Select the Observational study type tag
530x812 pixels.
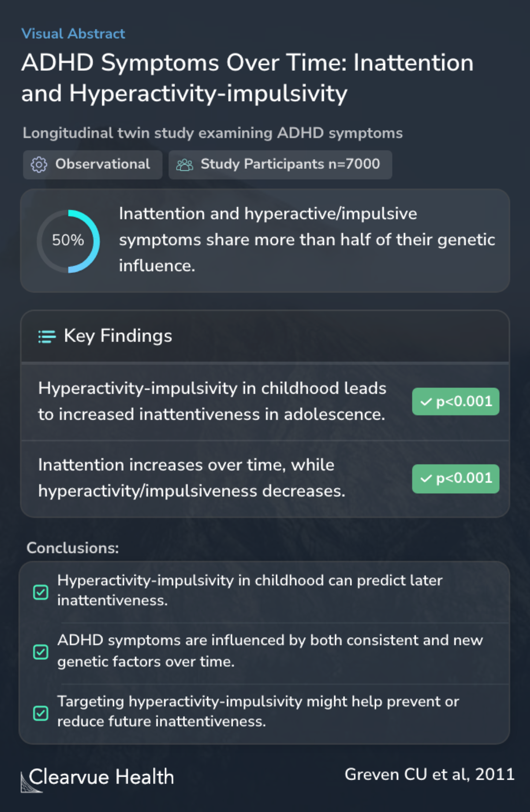coord(93,164)
